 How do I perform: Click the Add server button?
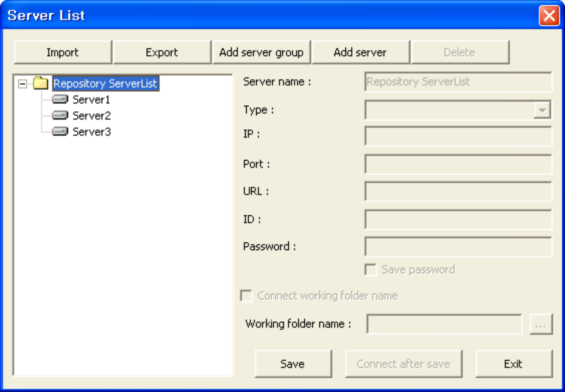click(360, 52)
